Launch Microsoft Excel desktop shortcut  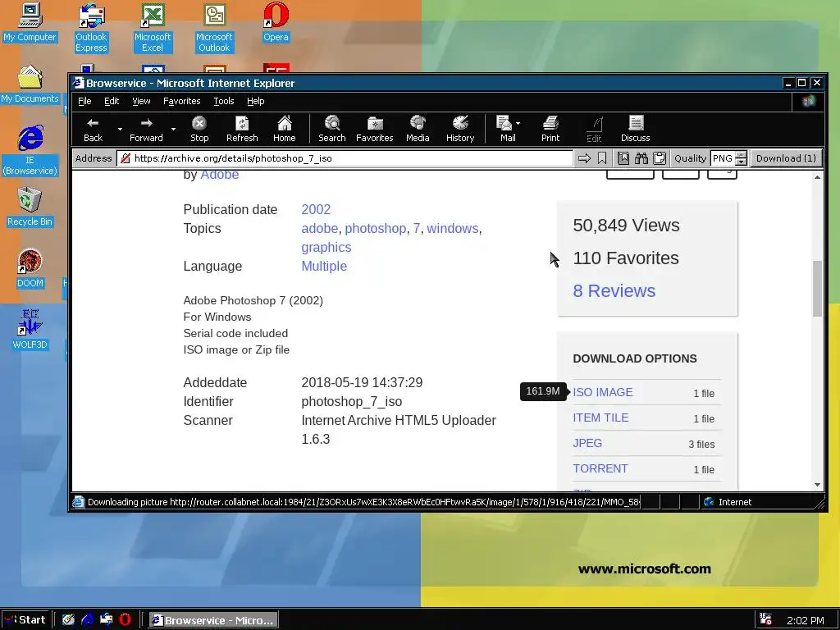click(153, 28)
